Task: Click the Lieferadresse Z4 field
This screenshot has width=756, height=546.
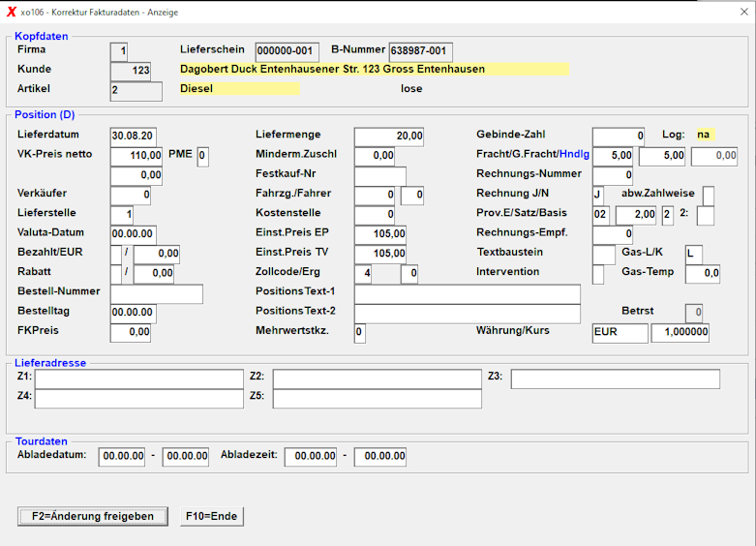Action: pyautogui.click(x=138, y=399)
